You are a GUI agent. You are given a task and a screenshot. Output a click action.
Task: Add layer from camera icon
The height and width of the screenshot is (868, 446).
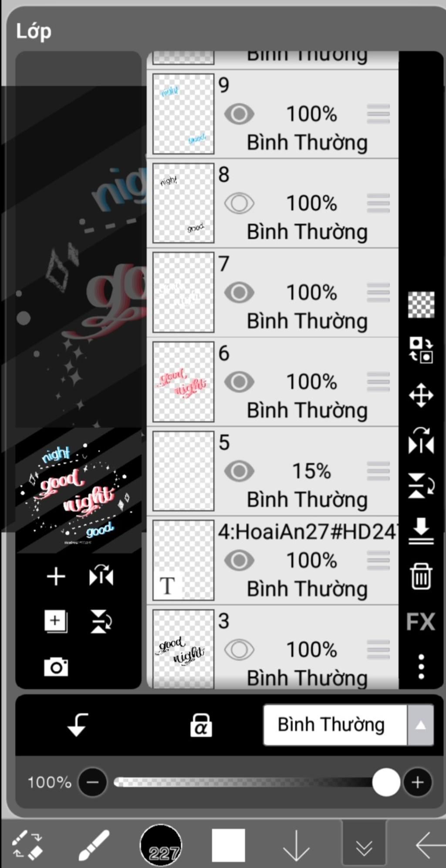(56, 667)
